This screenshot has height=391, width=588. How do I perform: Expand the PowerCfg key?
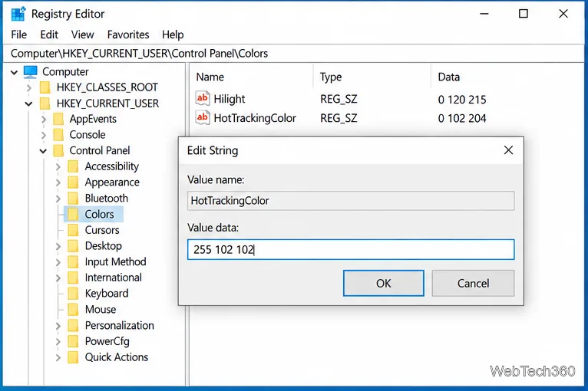(x=58, y=342)
